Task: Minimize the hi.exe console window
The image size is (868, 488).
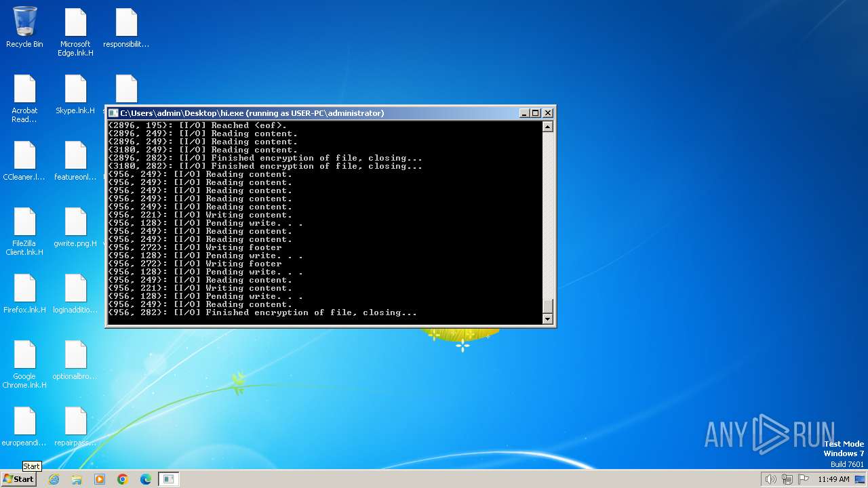Action: [524, 113]
